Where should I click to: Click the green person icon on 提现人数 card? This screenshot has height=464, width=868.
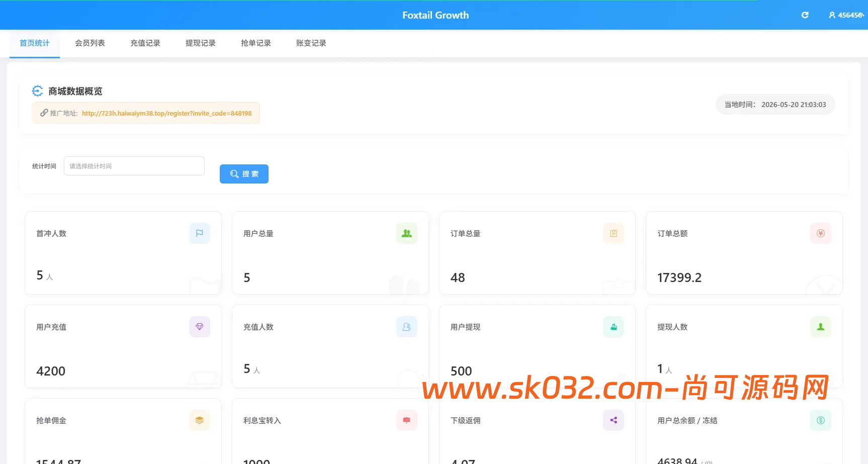(821, 327)
